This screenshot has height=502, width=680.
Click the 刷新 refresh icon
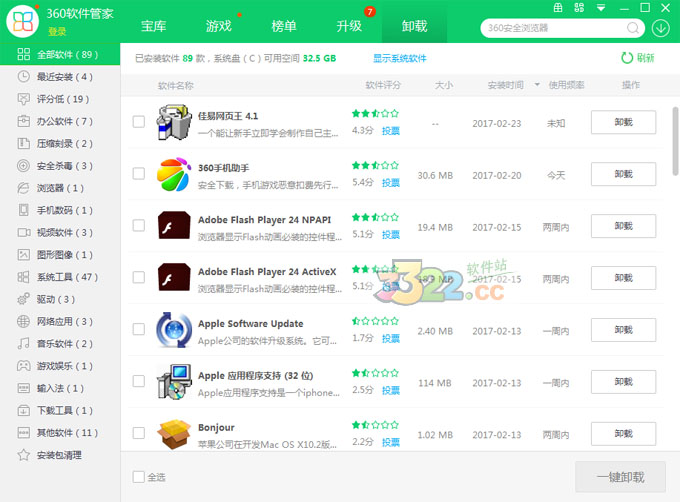pos(627,58)
